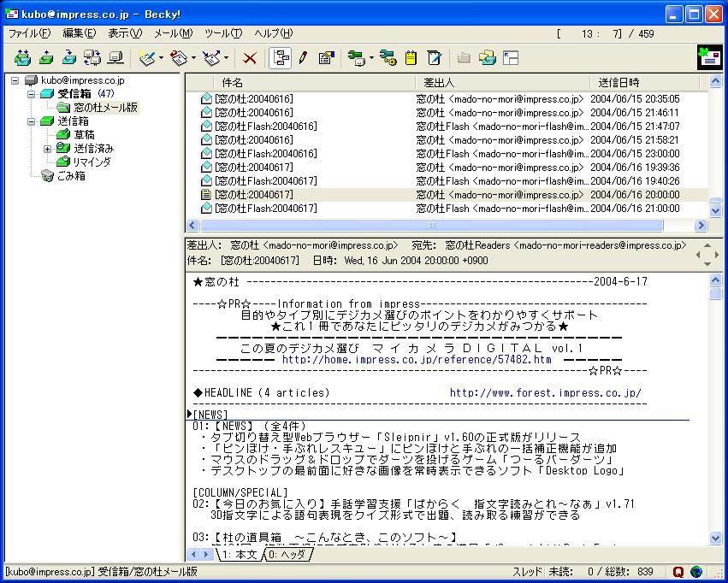This screenshot has height=583, width=728.
Task: Click the folder-with-arrow toolbar icon
Action: [x=488, y=58]
